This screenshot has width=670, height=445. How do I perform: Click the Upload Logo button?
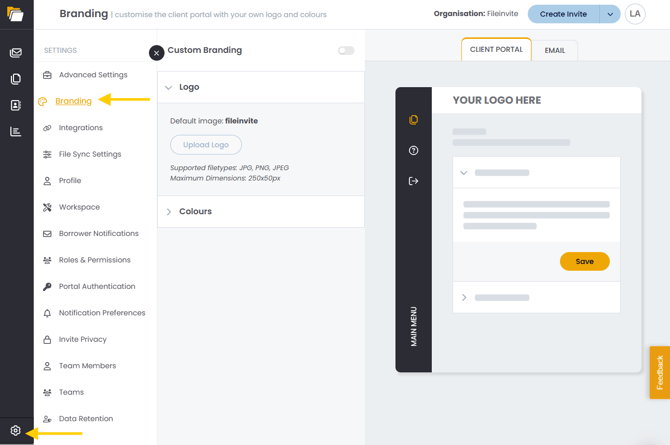pyautogui.click(x=206, y=145)
